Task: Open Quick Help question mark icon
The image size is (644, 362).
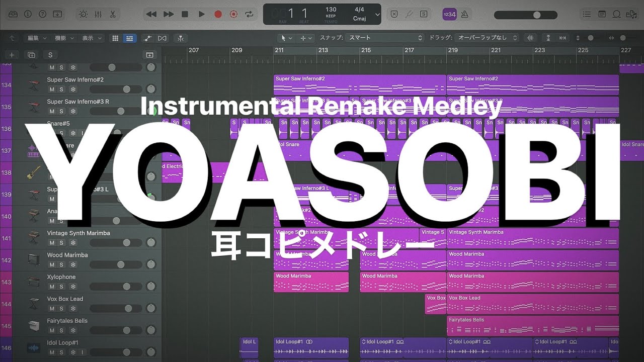Action: pyautogui.click(x=43, y=15)
